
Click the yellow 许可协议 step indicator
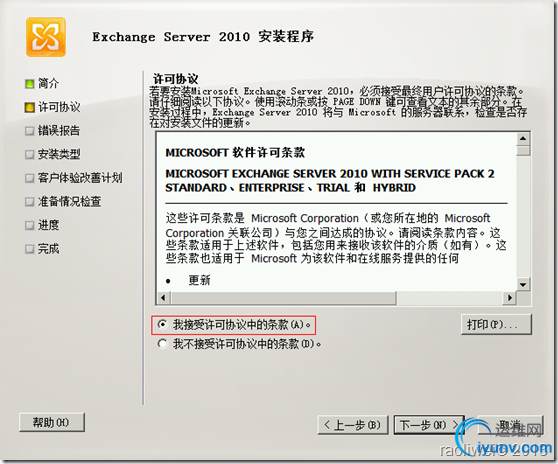coord(30,107)
